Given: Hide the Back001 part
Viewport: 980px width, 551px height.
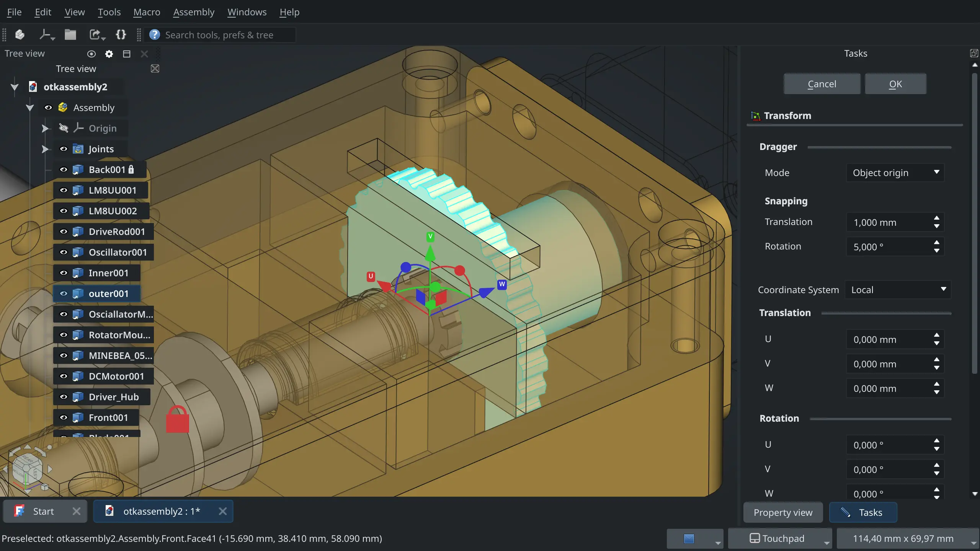Looking at the screenshot, I should coord(64,170).
